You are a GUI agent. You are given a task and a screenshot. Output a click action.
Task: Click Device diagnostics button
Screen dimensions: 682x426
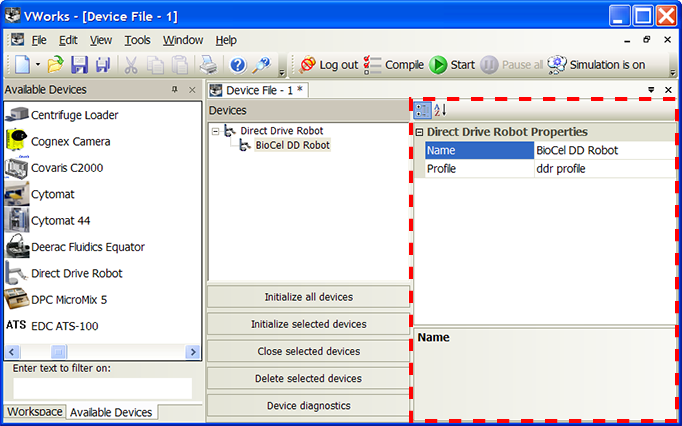point(308,406)
